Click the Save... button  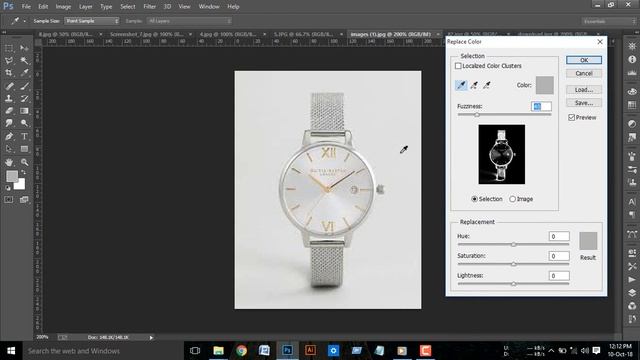tap(584, 103)
